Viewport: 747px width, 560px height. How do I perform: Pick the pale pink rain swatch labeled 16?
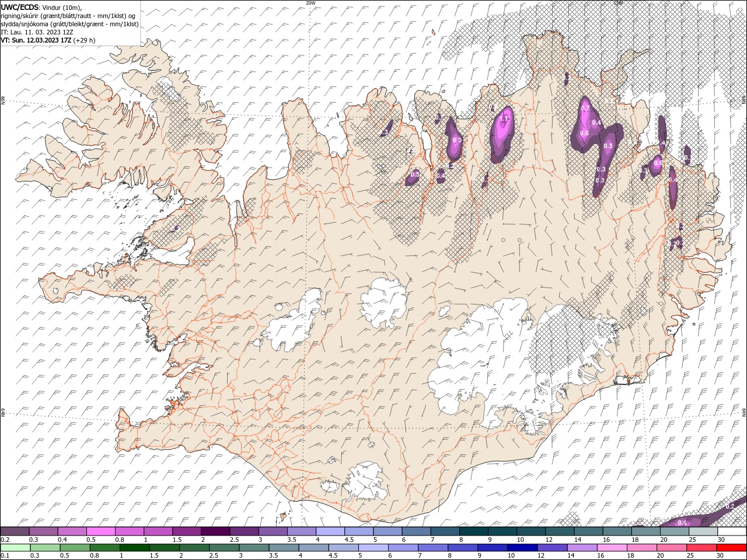(612, 548)
